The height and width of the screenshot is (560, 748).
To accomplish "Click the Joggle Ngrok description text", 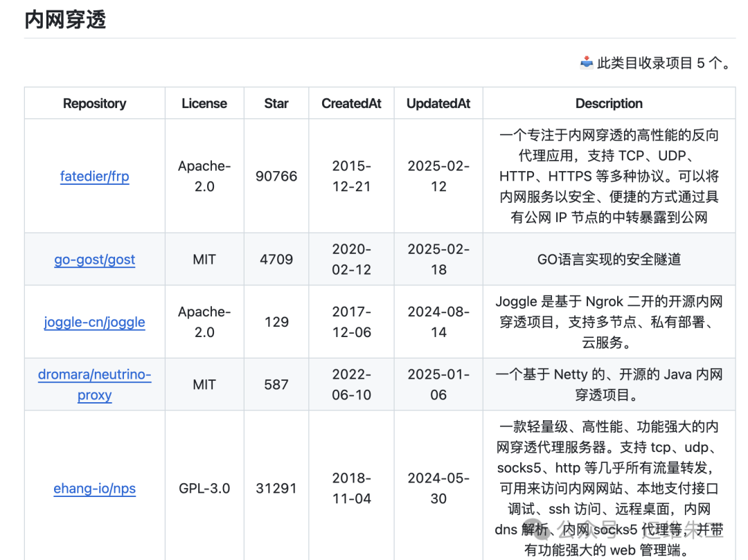I will coord(609,322).
